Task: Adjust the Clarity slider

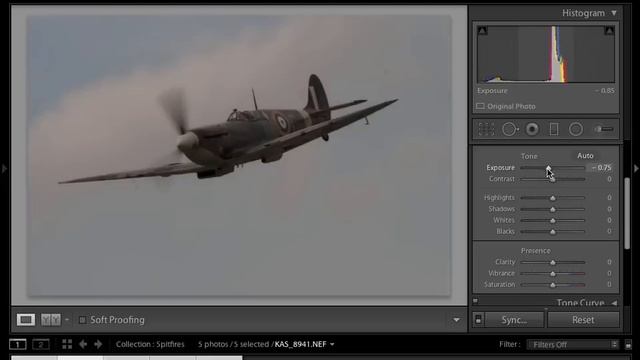Action: pyautogui.click(x=553, y=262)
